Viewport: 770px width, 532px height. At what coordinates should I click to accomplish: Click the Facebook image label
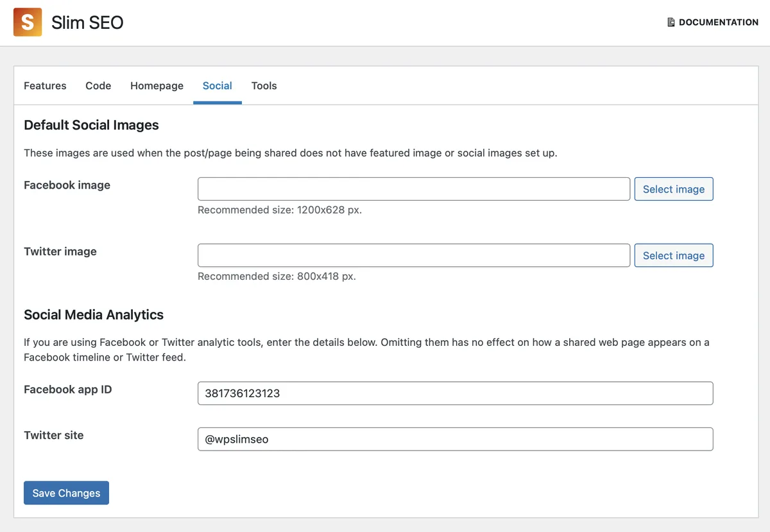[67, 185]
